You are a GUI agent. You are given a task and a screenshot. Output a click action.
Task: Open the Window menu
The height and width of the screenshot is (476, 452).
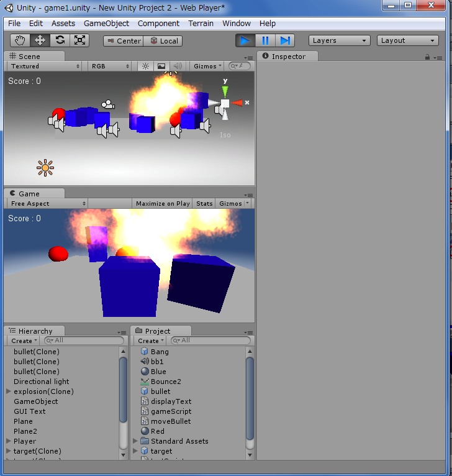point(237,24)
